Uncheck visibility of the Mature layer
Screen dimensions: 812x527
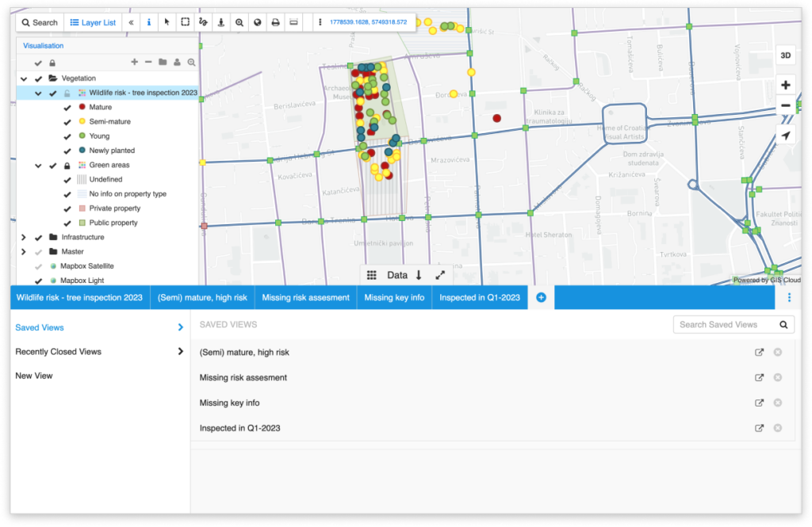(67, 106)
